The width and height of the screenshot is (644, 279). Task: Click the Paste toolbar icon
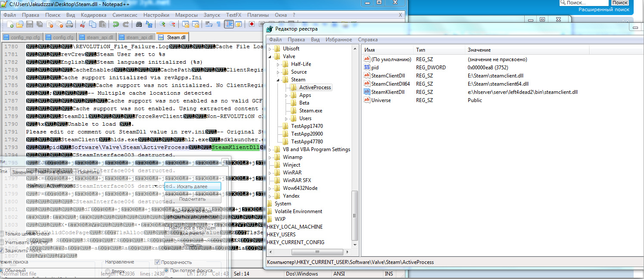click(102, 24)
